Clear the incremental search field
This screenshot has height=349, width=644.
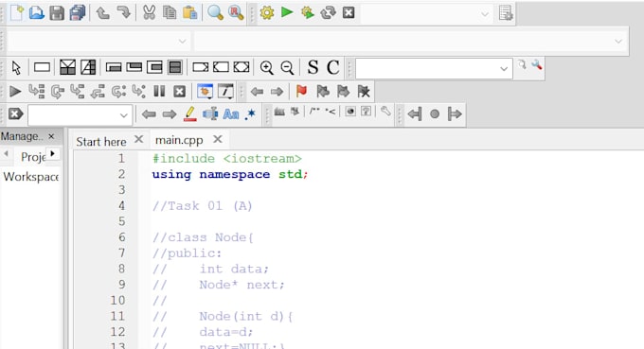coord(15,113)
